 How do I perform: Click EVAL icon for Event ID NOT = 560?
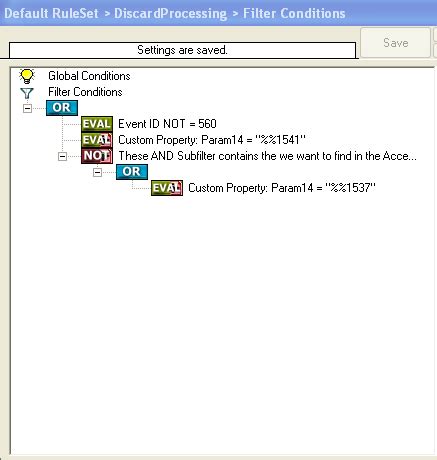coord(97,124)
